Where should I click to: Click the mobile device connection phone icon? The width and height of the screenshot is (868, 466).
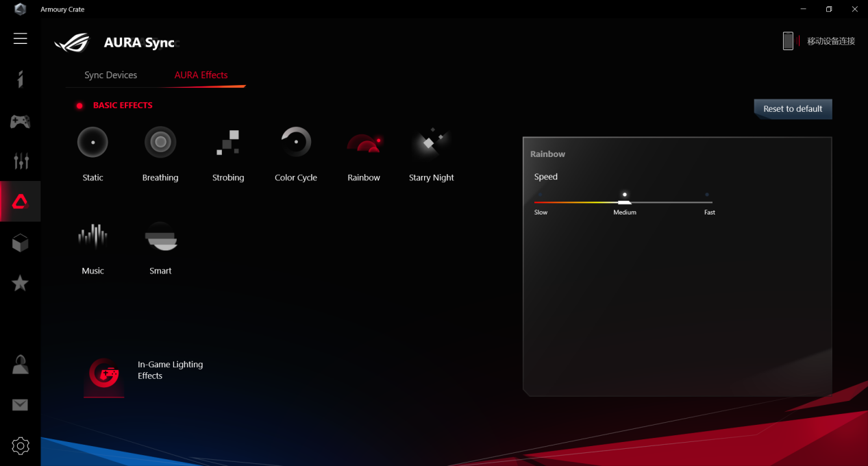[x=788, y=41]
